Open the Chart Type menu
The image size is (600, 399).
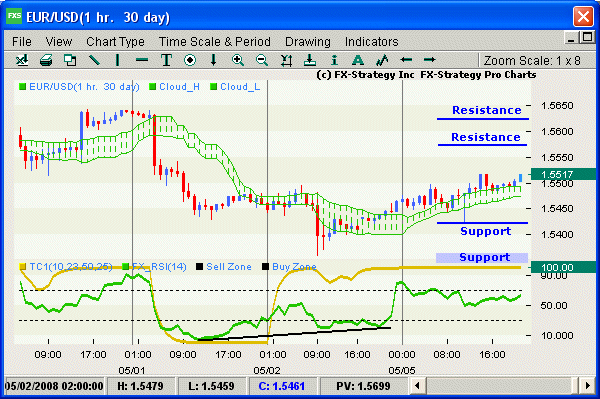(x=115, y=41)
